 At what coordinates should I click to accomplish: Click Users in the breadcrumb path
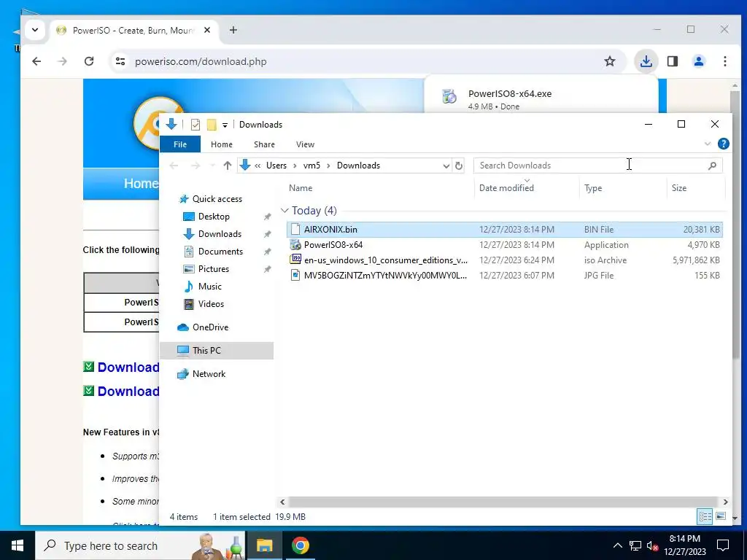pos(276,166)
